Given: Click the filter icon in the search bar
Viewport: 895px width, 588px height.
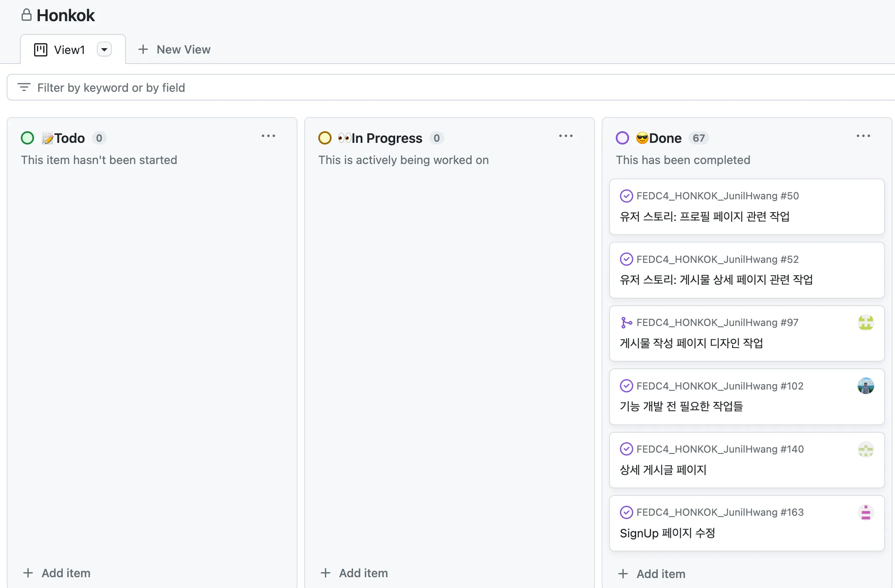Looking at the screenshot, I should click(24, 87).
